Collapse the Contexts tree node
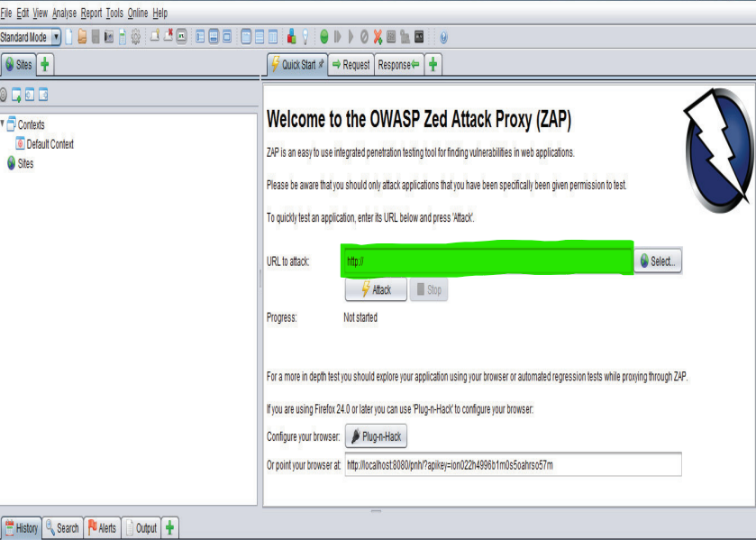Viewport: 756px width, 540px height. [3, 124]
